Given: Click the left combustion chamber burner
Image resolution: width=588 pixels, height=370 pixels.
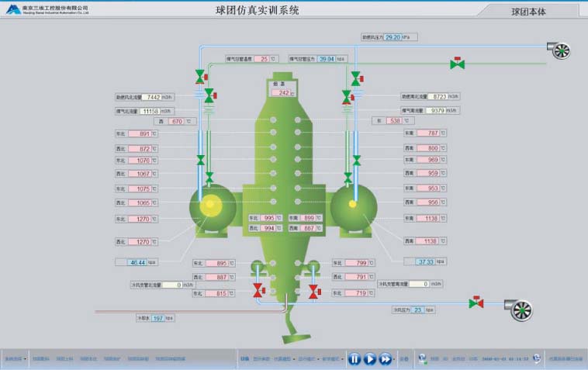Looking at the screenshot, I should 209,206.
